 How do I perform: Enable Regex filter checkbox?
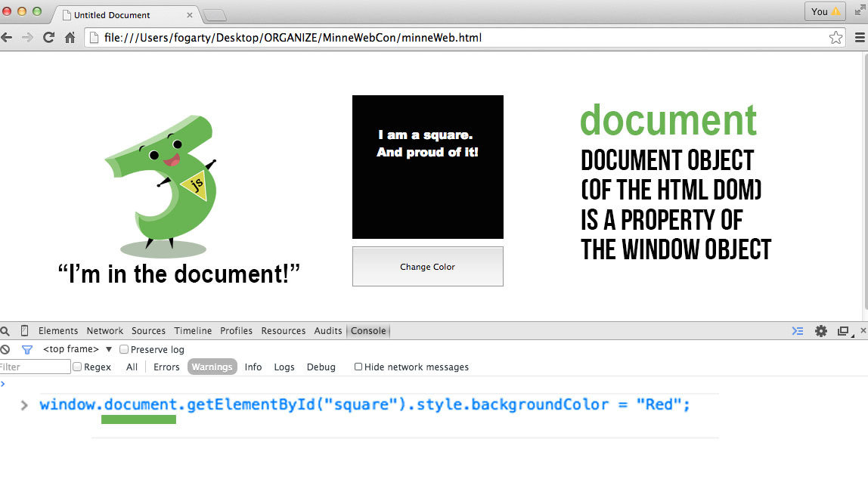point(77,367)
